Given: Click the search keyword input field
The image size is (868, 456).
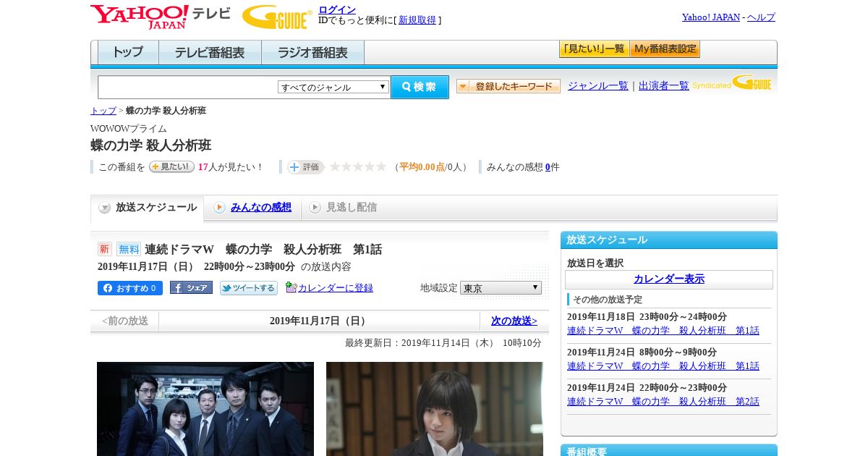Looking at the screenshot, I should pyautogui.click(x=188, y=87).
